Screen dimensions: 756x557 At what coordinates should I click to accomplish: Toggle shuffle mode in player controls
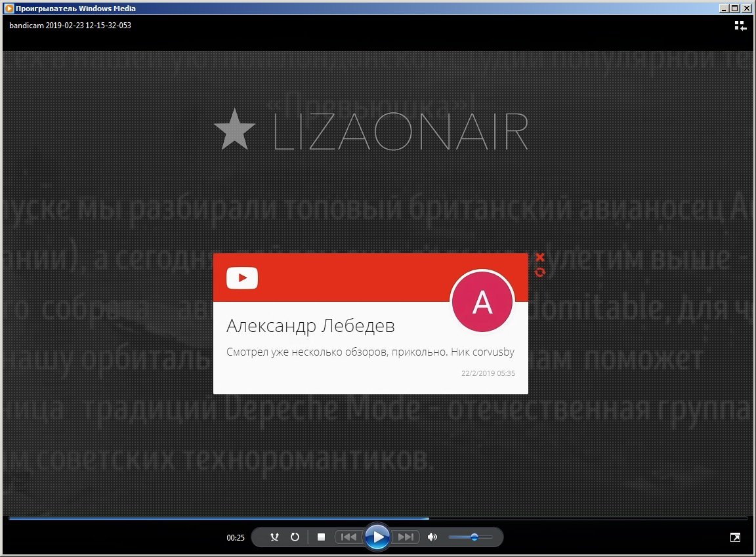tap(274, 537)
